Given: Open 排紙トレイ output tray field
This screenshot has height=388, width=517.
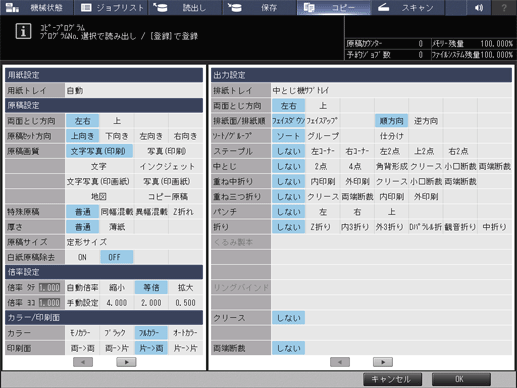Looking at the screenshot, I should (392, 90).
